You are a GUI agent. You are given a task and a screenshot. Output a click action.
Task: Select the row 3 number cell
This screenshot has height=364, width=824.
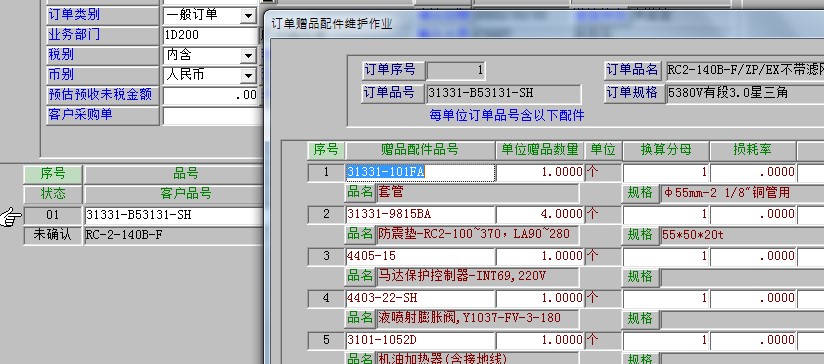(326, 256)
